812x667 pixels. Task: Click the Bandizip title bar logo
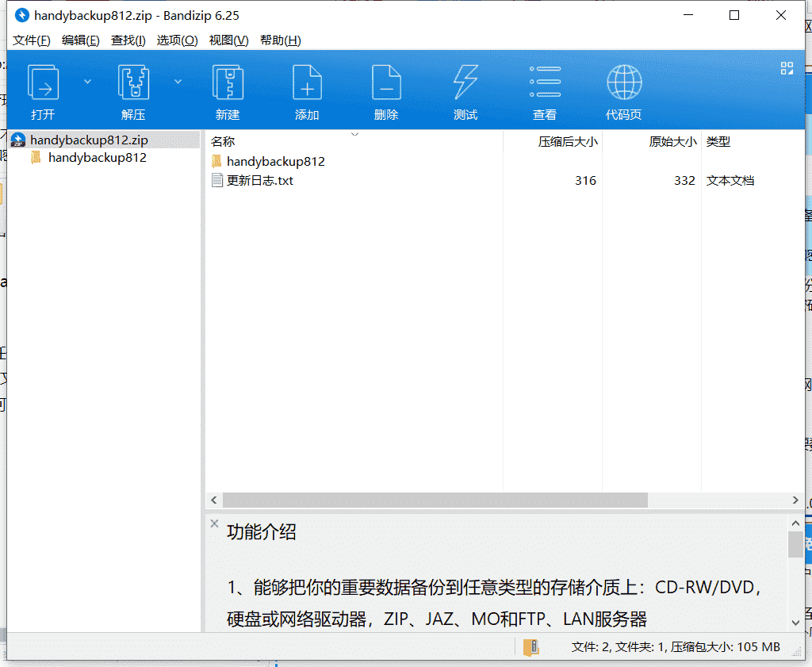pyautogui.click(x=21, y=16)
